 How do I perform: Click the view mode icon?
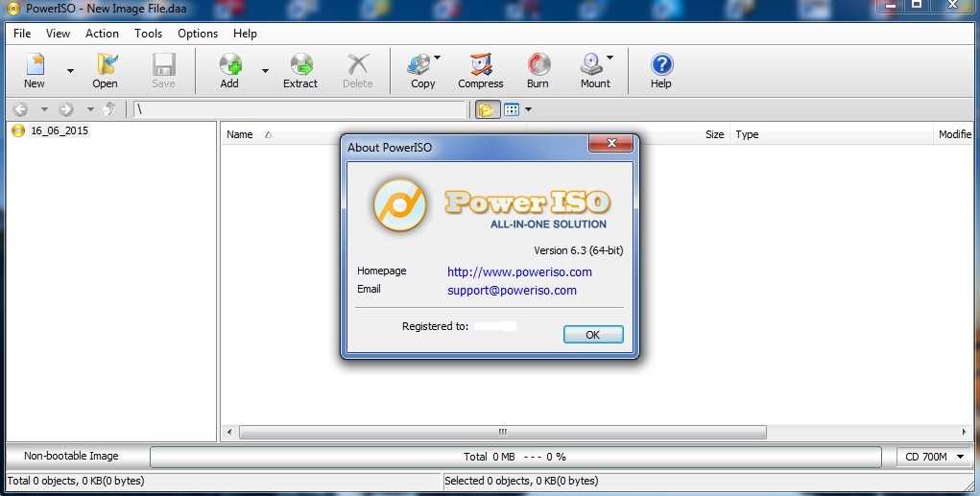512,109
